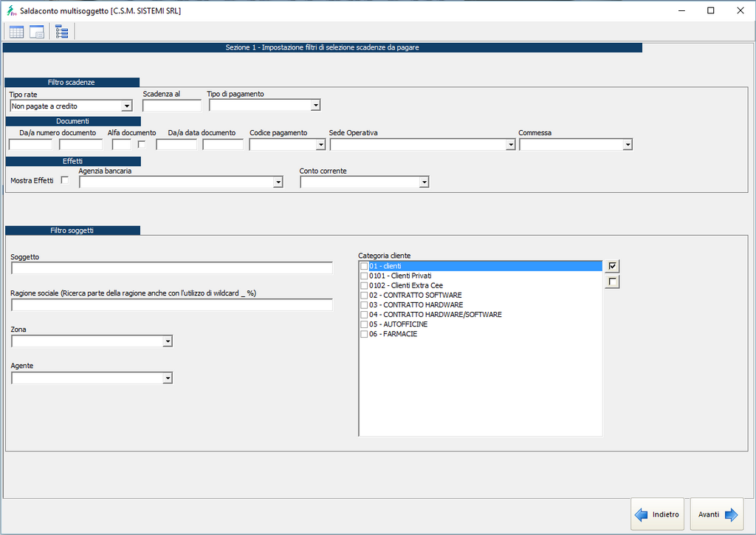Click the first data documento field
This screenshot has height=535, width=756.
pyautogui.click(x=176, y=144)
